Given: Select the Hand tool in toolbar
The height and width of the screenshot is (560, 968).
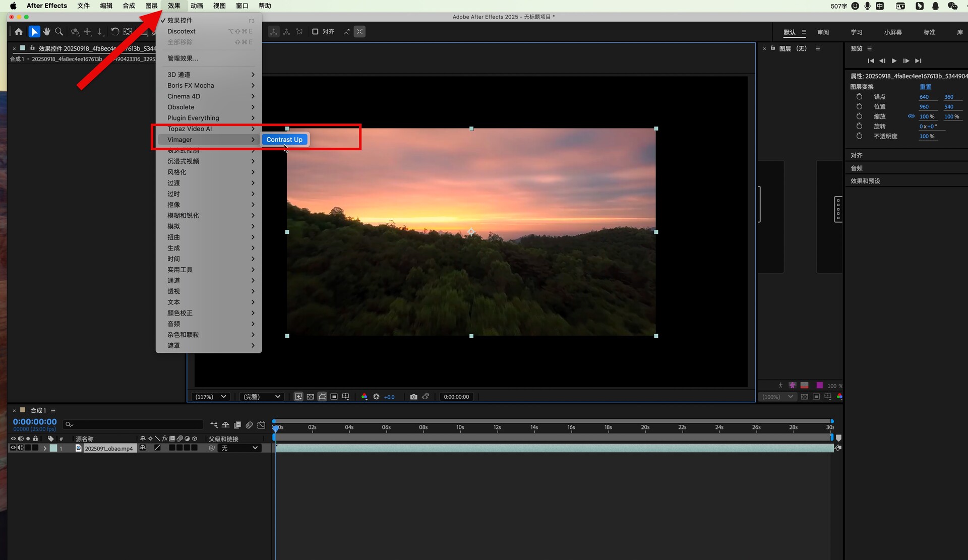Looking at the screenshot, I should click(x=46, y=32).
